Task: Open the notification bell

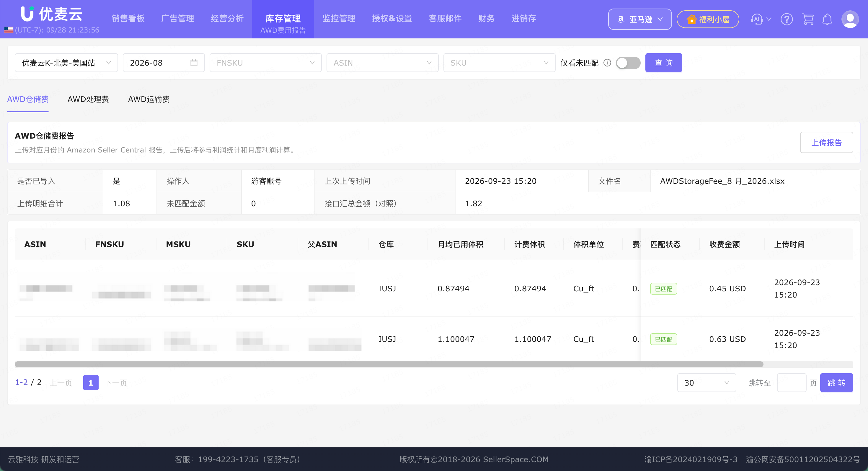Action: click(x=827, y=19)
